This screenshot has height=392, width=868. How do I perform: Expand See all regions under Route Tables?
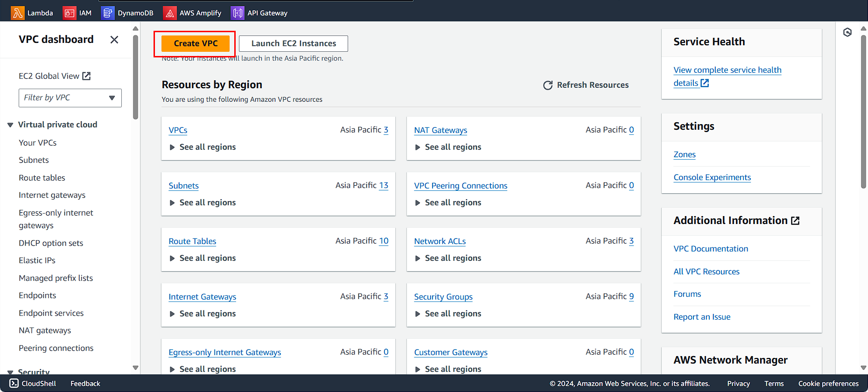click(x=203, y=258)
